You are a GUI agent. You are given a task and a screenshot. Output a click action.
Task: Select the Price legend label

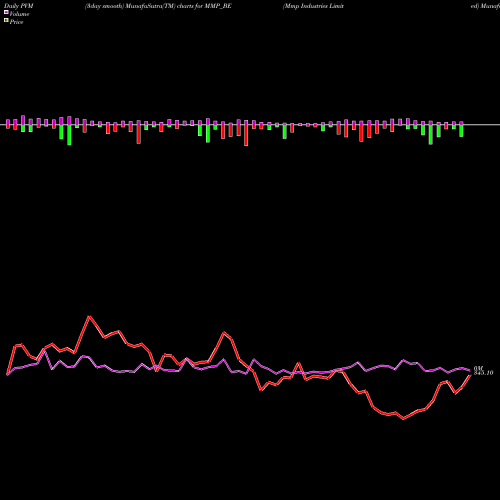(16, 22)
